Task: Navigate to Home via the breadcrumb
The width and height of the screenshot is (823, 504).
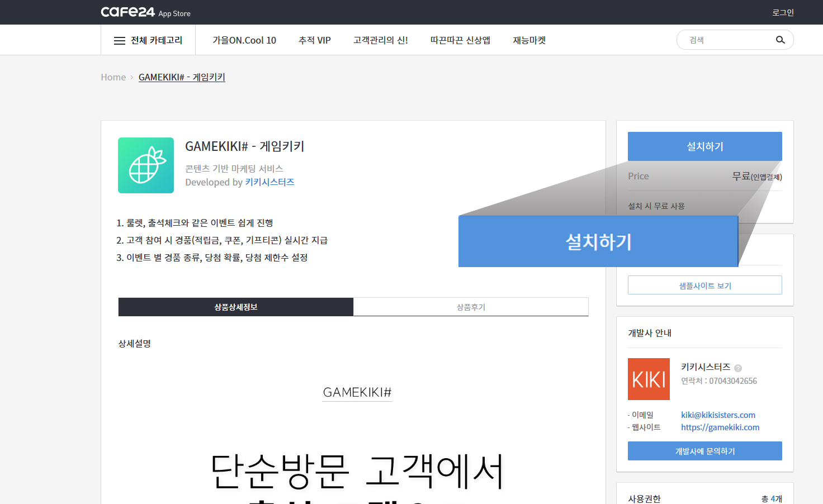Action: click(113, 77)
